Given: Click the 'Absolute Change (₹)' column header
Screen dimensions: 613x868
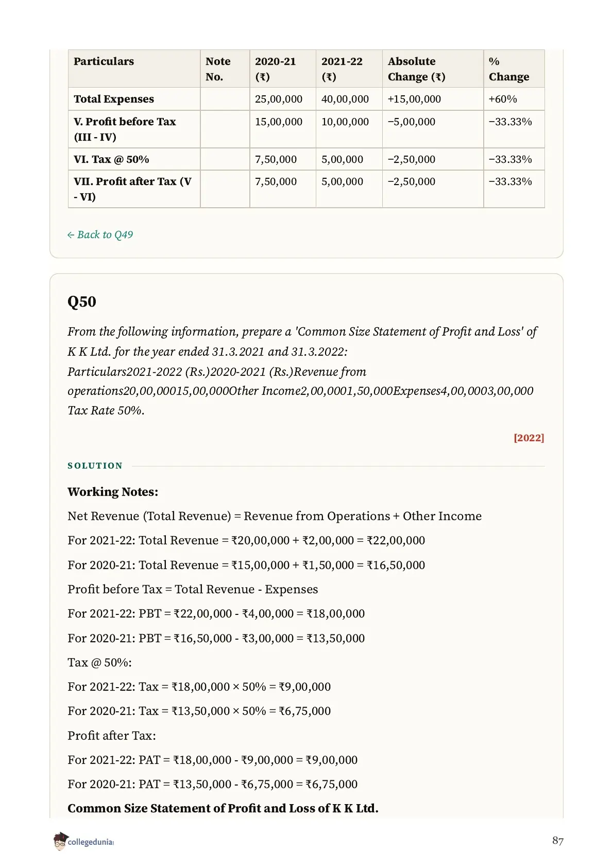Looking at the screenshot, I should 417,69.
